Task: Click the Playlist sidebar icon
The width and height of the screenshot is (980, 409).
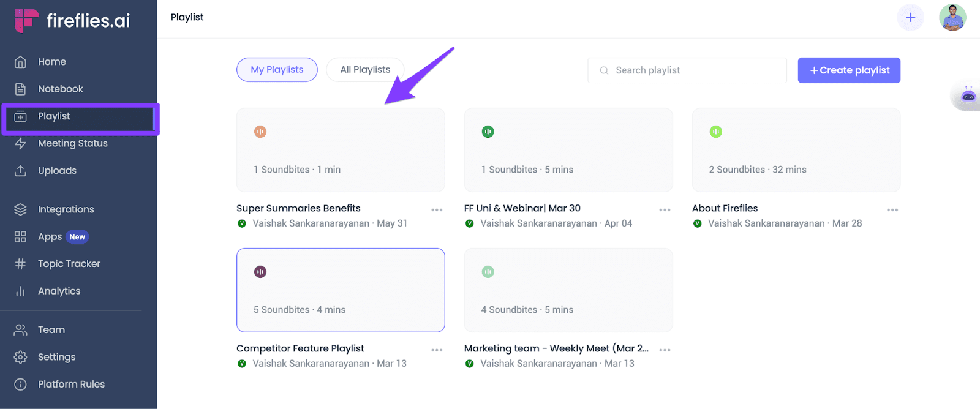Action: point(20,116)
